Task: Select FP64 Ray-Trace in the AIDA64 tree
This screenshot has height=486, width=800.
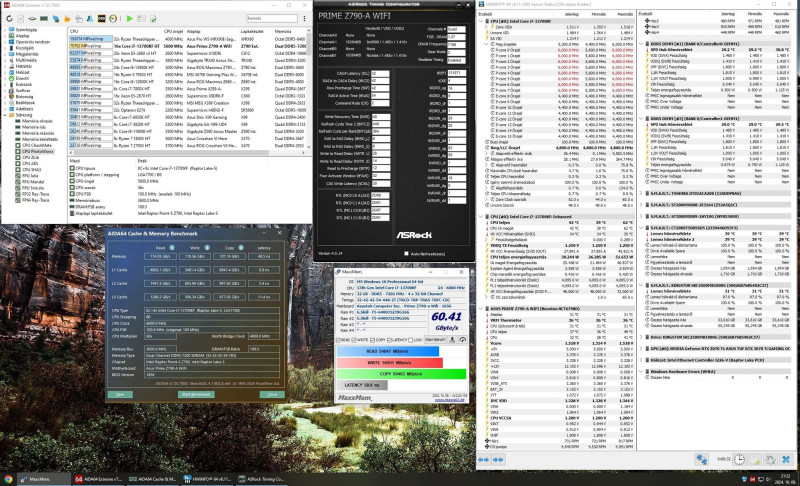Action: [x=36, y=200]
